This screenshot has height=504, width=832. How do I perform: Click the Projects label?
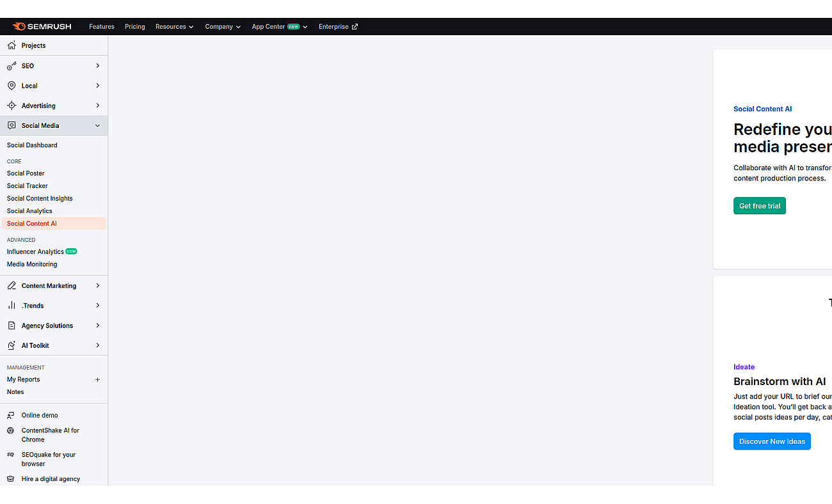pyautogui.click(x=33, y=45)
